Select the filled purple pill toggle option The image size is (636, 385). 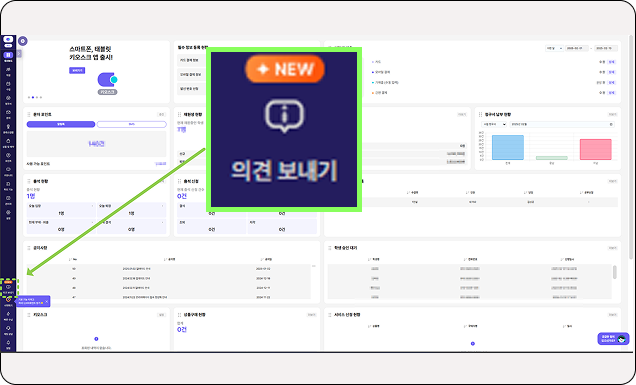click(61, 124)
